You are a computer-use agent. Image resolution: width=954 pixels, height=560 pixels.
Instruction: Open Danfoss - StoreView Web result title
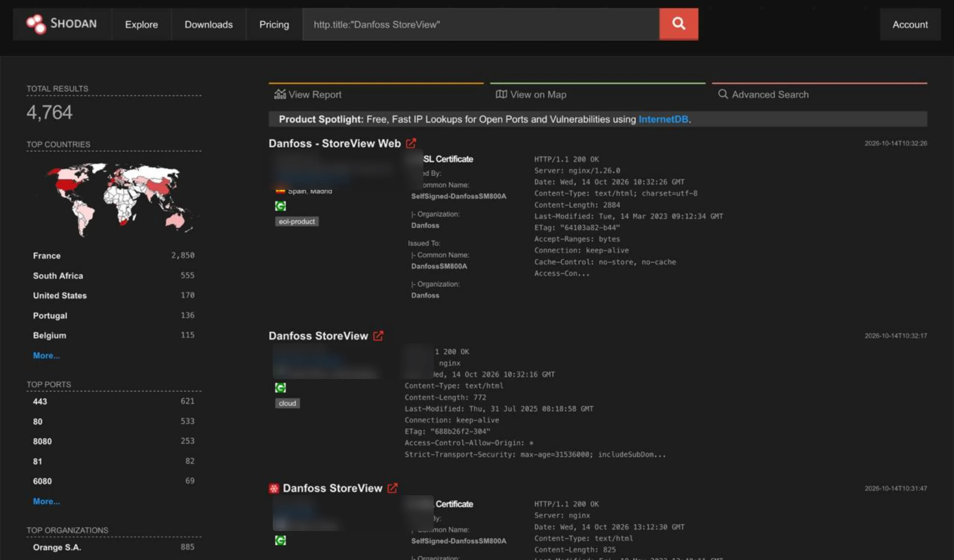[335, 143]
